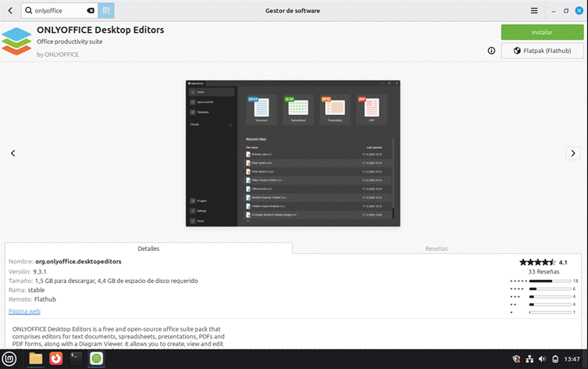Click the ONLYOFFICE Desktop Editors title

tap(101, 30)
